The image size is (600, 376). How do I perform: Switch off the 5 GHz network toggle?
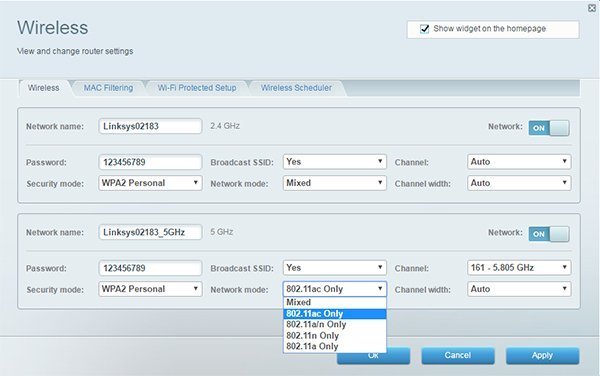(x=549, y=234)
